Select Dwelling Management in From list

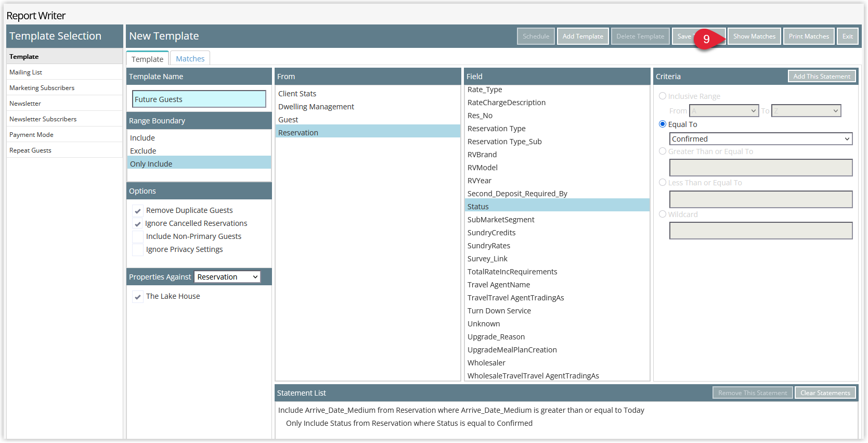368,107
